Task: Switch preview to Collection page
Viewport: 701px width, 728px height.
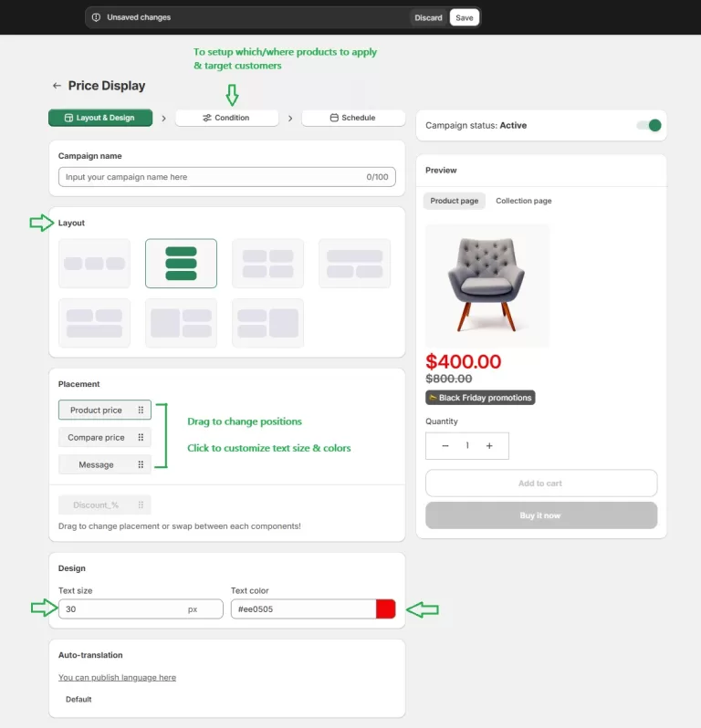Action: coord(524,201)
